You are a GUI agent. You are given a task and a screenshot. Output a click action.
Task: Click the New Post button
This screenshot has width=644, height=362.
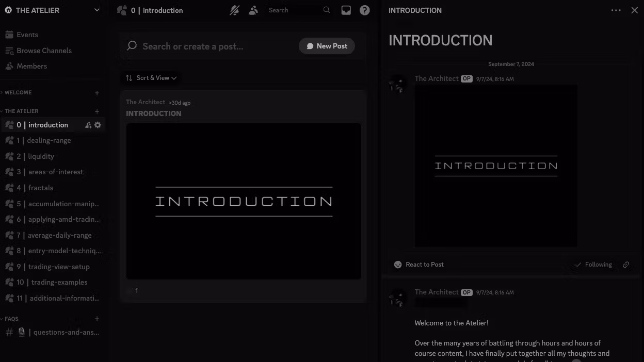[x=327, y=46]
